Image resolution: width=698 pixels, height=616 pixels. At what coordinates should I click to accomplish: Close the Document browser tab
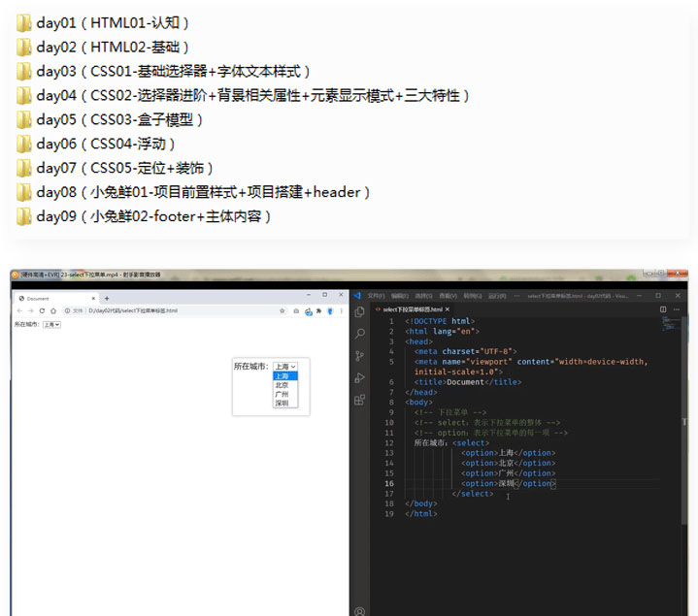[x=93, y=298]
